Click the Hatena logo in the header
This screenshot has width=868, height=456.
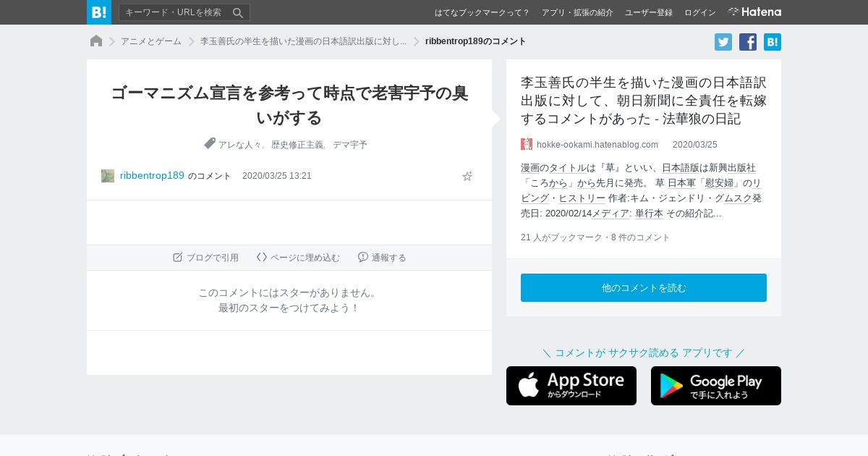point(754,12)
